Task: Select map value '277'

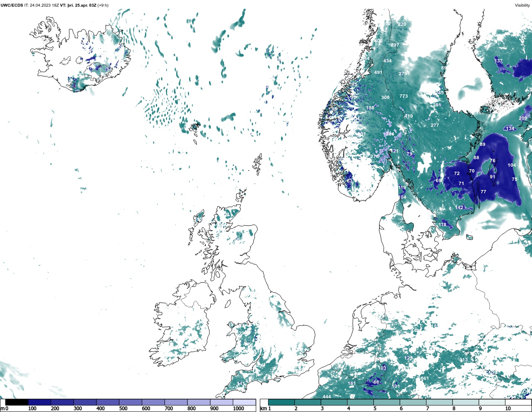Action: (x=435, y=125)
